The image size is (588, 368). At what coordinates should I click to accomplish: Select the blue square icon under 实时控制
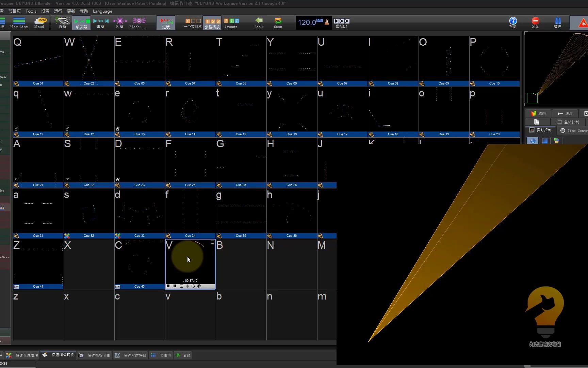point(545,141)
